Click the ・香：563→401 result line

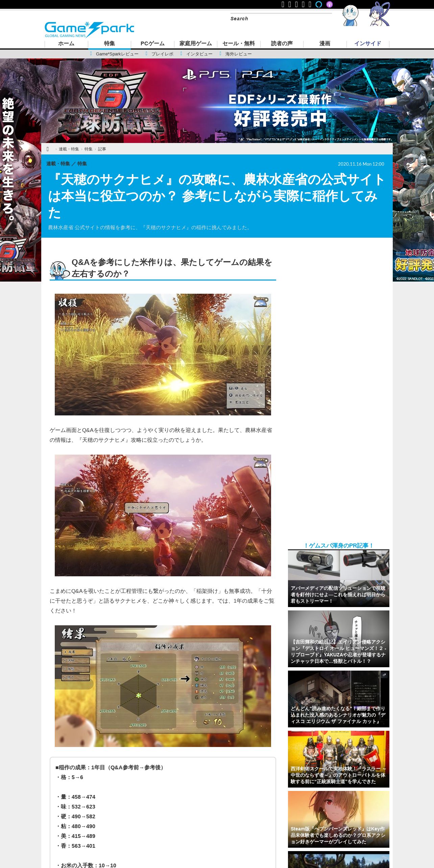[76, 846]
